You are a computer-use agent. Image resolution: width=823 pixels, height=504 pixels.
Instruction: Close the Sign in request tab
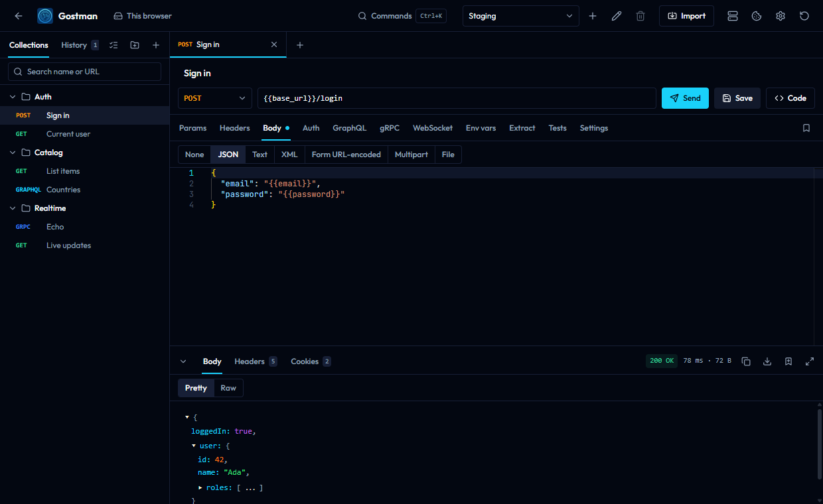(x=274, y=44)
